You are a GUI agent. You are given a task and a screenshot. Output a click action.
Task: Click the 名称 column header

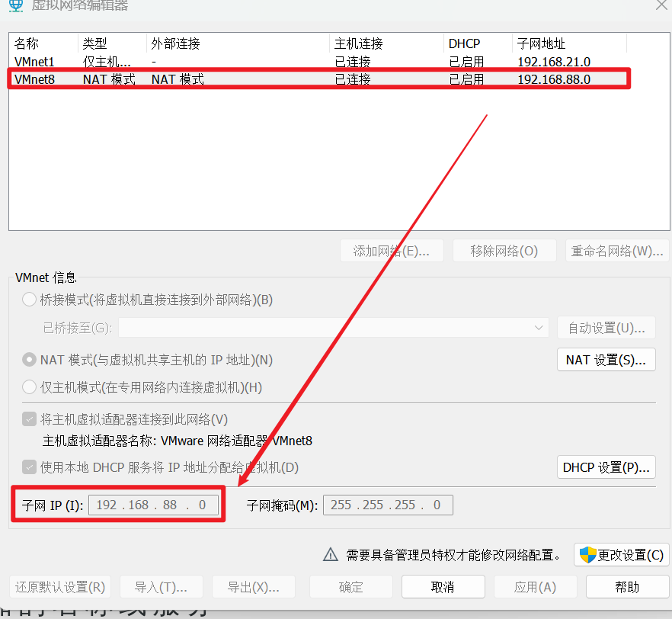43,43
